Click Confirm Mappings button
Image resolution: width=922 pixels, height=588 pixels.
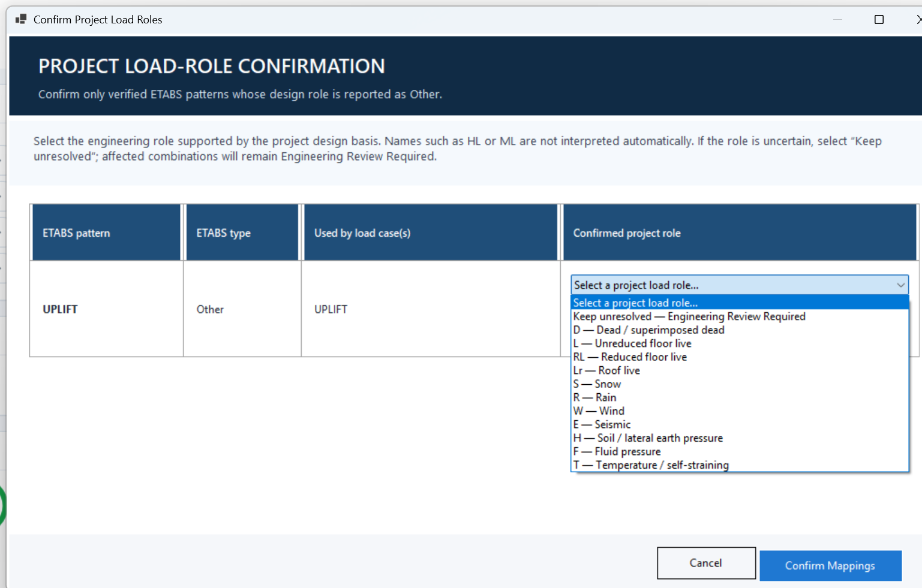pyautogui.click(x=830, y=566)
